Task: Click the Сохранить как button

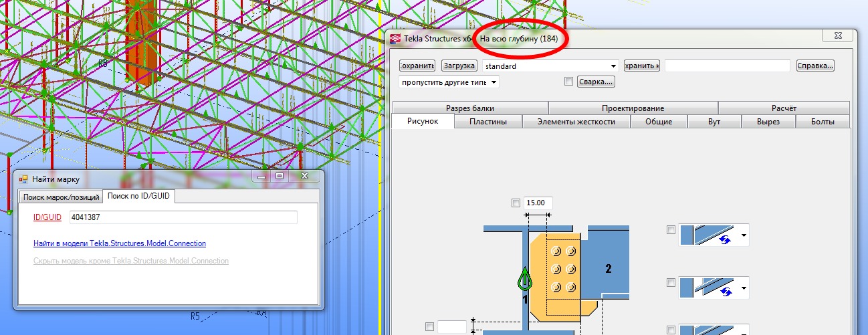Action: click(642, 66)
